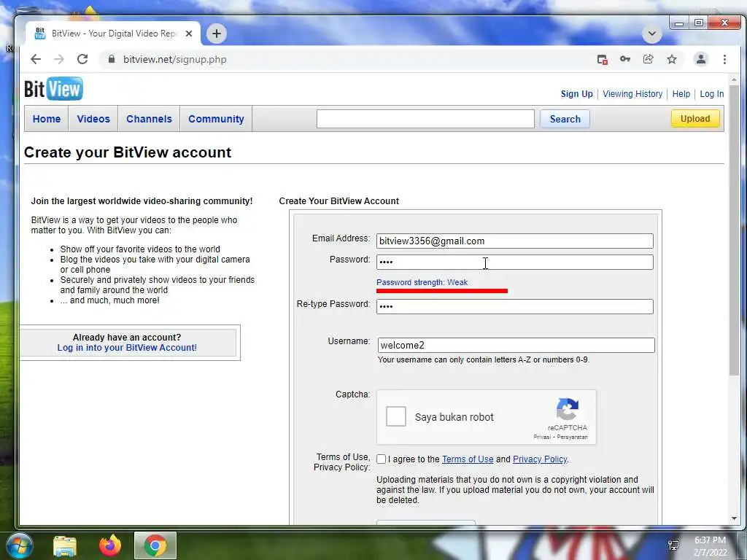Follow the Sign Up link
The height and width of the screenshot is (560, 747).
click(576, 94)
